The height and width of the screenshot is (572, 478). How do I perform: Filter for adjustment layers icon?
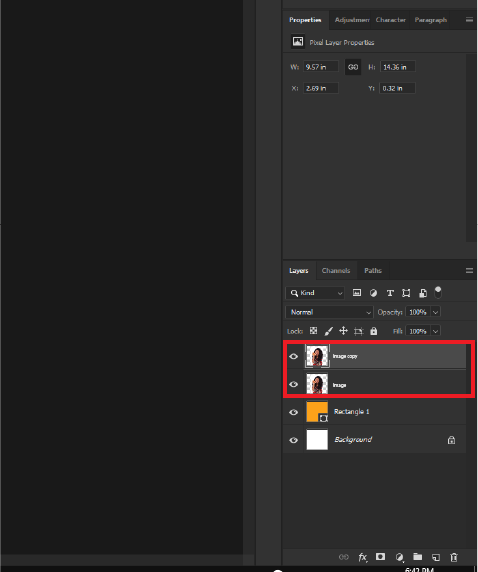point(373,293)
